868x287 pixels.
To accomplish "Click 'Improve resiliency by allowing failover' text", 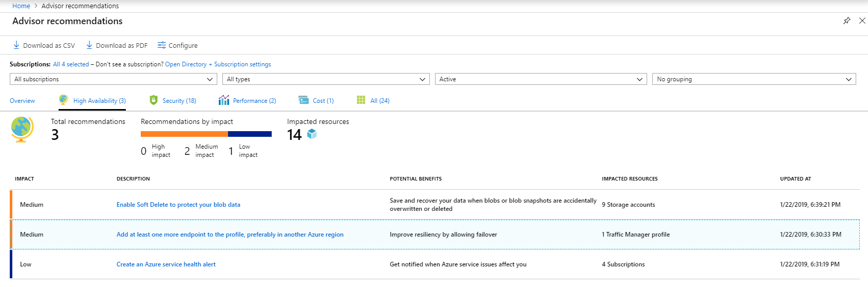I will coord(443,235).
